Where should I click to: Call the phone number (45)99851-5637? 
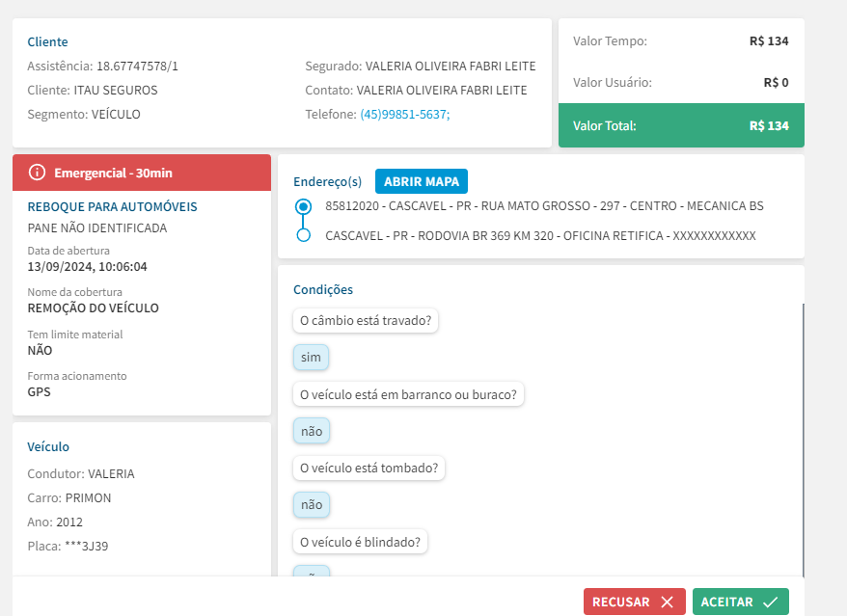tap(404, 115)
